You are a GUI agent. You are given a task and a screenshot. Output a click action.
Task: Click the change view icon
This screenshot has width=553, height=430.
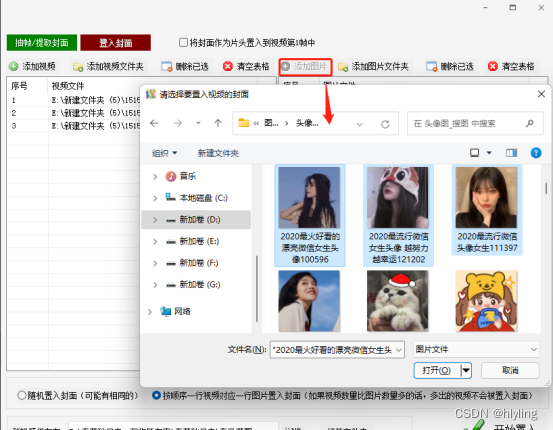coord(474,153)
